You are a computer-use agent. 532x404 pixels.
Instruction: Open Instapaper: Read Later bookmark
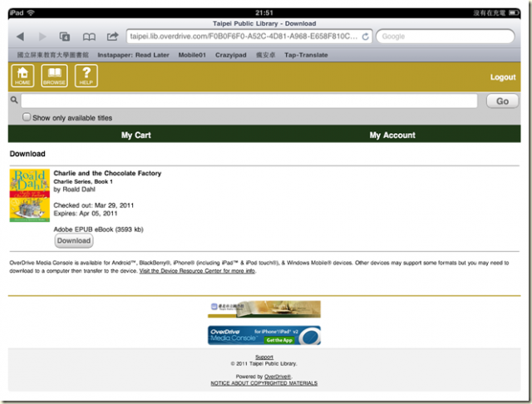click(133, 55)
